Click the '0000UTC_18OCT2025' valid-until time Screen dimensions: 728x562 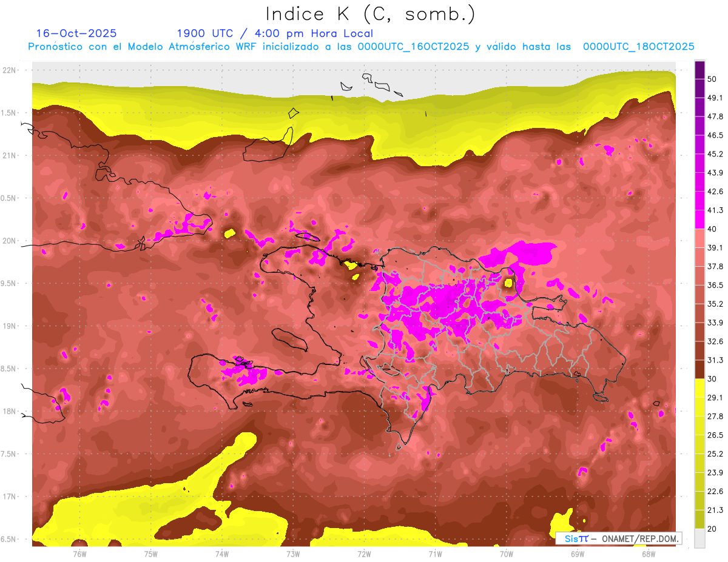tap(638, 47)
